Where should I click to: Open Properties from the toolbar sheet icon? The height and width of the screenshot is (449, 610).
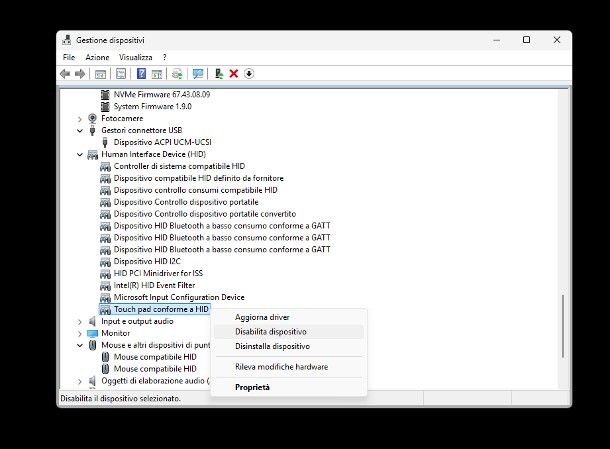coord(121,74)
